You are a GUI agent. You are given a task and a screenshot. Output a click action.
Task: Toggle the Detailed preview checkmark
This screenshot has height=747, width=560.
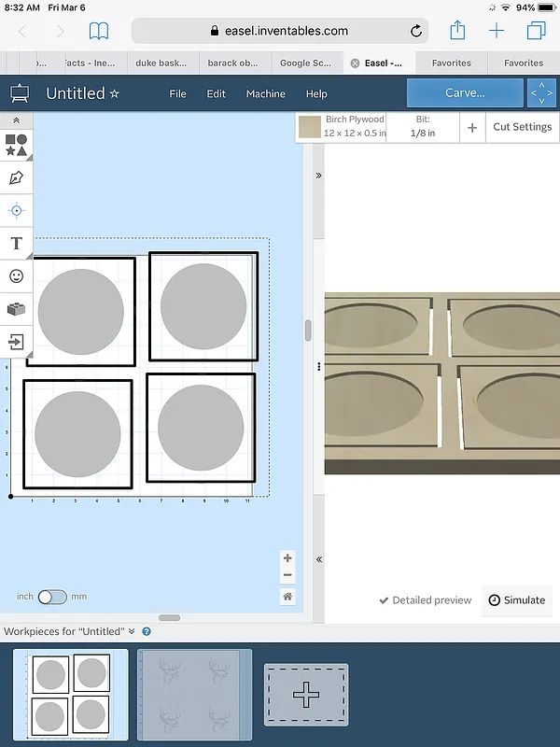coord(425,600)
